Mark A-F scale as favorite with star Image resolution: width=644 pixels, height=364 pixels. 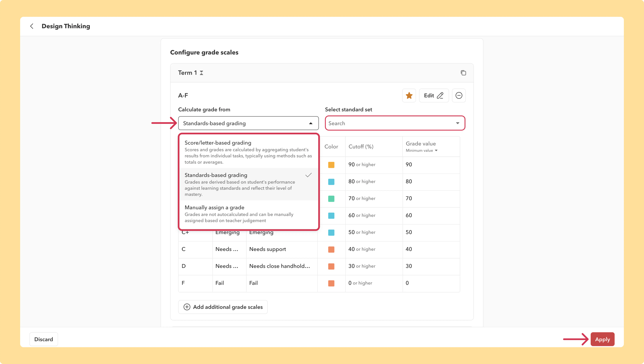tap(409, 95)
